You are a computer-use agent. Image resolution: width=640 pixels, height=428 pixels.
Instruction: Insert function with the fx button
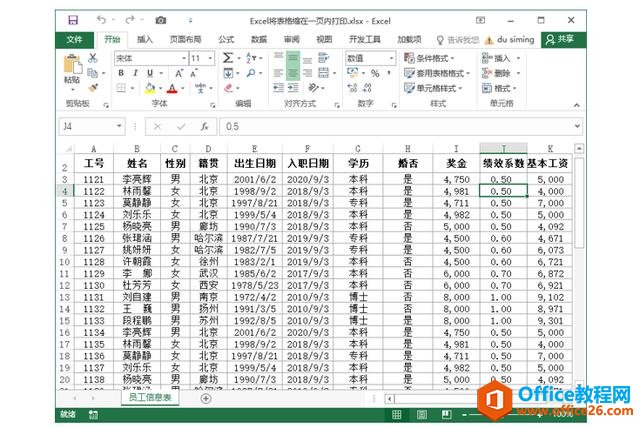coord(204,127)
